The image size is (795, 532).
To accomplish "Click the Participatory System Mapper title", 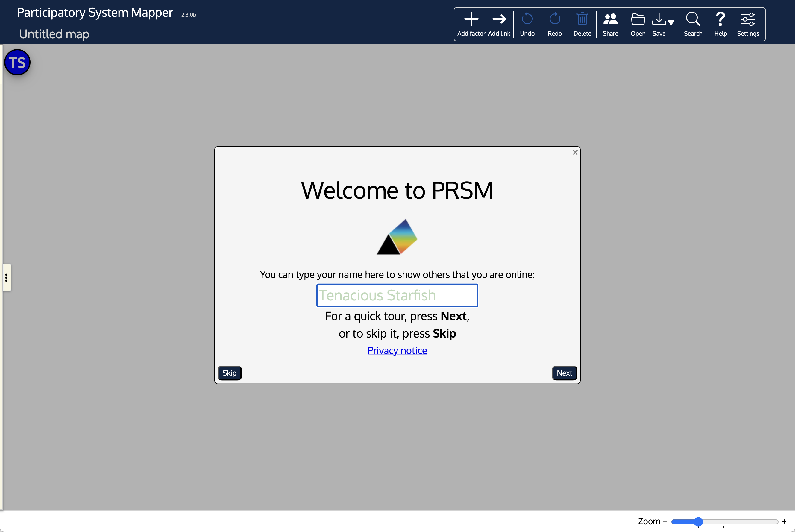I will [x=95, y=13].
